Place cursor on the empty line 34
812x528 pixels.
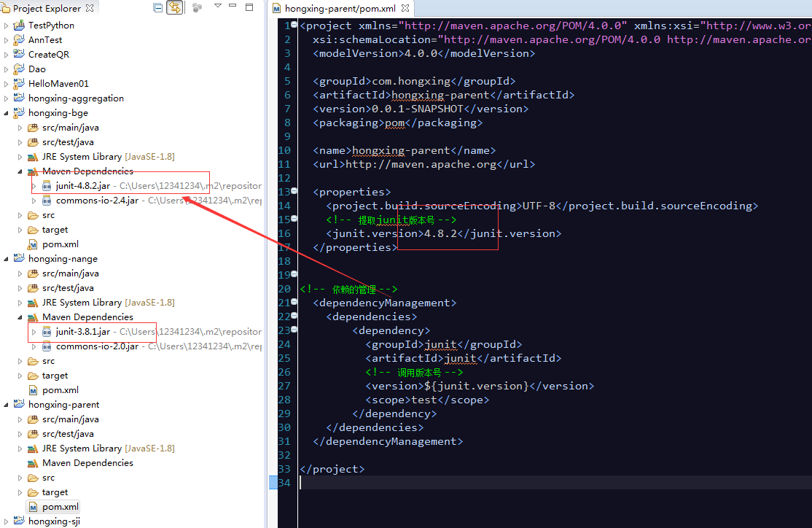pyautogui.click(x=555, y=483)
